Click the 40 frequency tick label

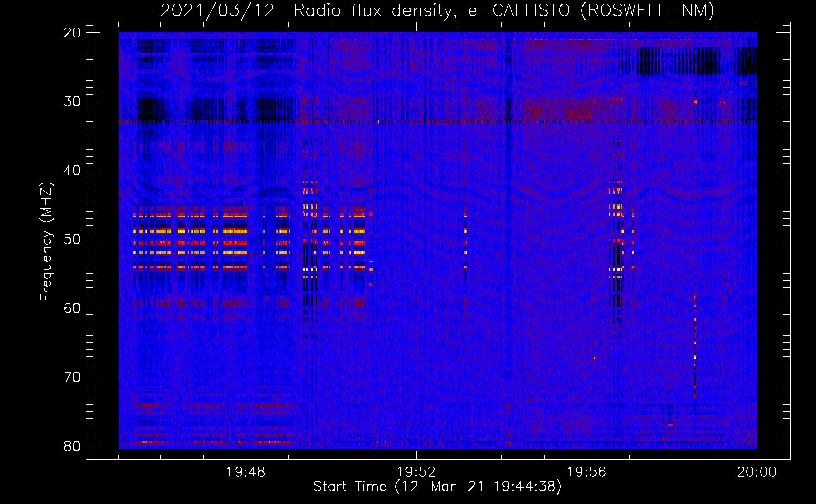point(73,170)
